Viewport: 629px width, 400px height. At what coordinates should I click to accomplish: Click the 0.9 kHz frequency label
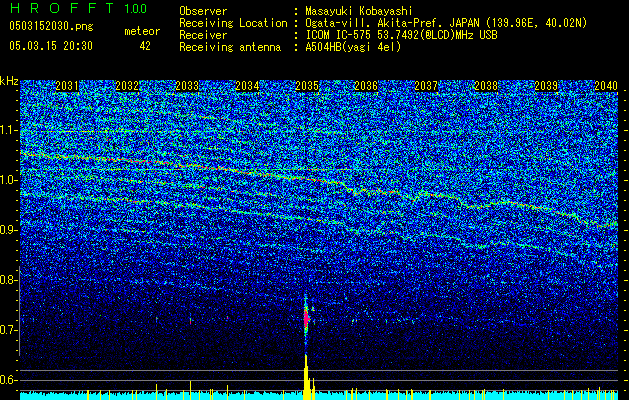pyautogui.click(x=8, y=230)
